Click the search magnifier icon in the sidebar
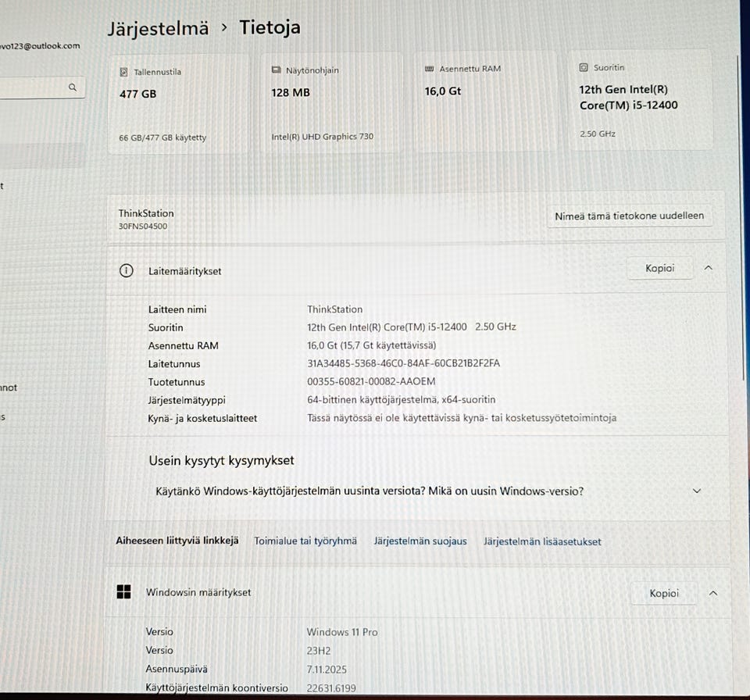This screenshot has width=750, height=700. click(73, 87)
